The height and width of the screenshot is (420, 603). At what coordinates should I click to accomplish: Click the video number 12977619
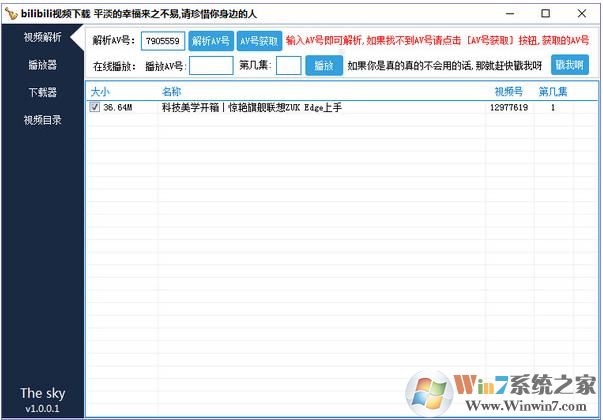[509, 107]
